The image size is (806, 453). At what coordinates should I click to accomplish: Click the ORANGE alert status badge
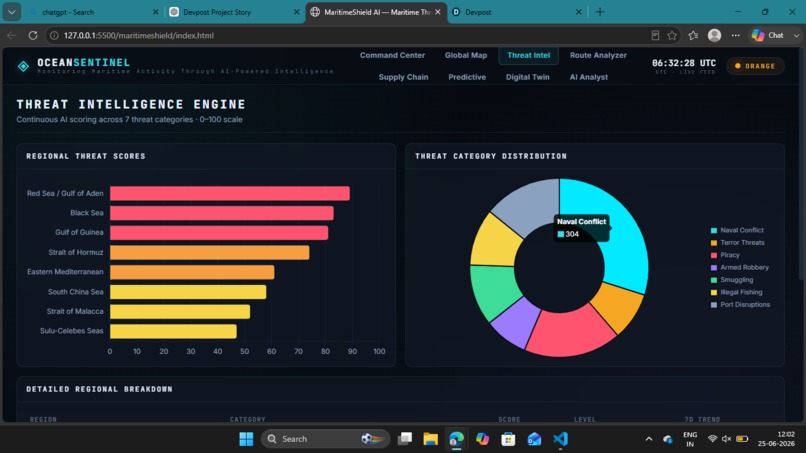point(755,66)
